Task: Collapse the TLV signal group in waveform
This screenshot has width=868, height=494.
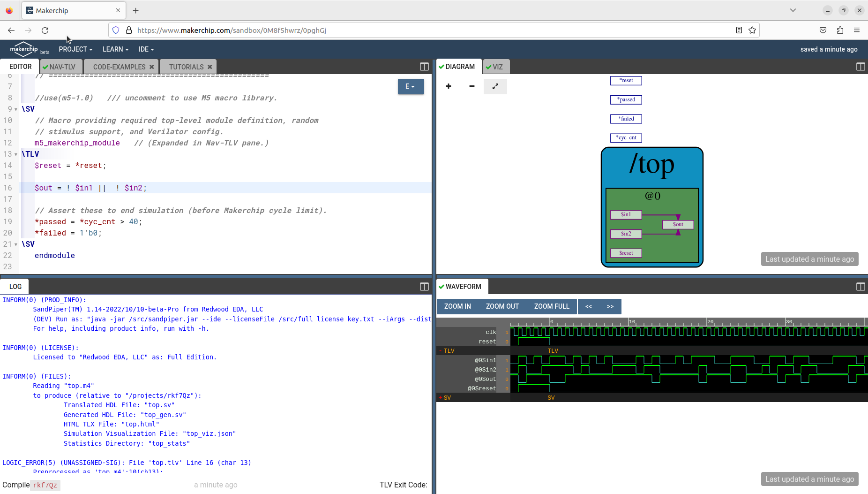Action: coord(441,350)
